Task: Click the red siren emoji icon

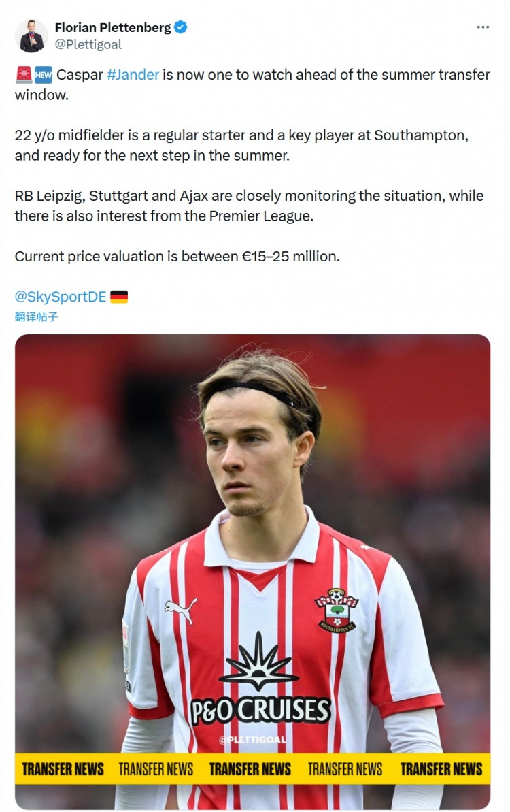Action: point(23,75)
